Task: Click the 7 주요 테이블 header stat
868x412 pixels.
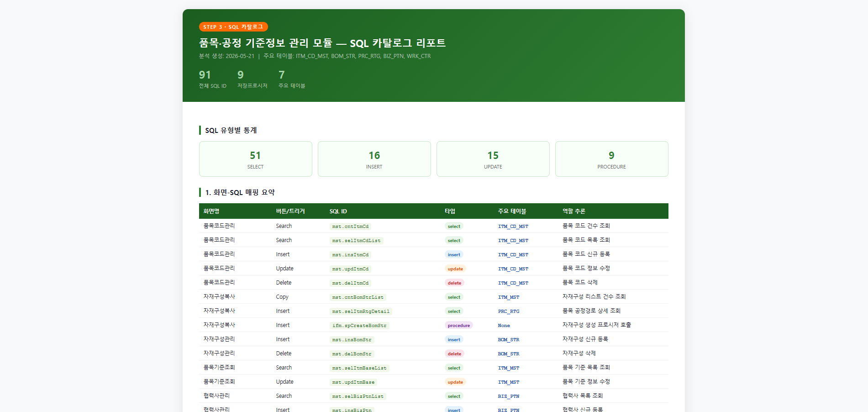Action: pos(292,79)
